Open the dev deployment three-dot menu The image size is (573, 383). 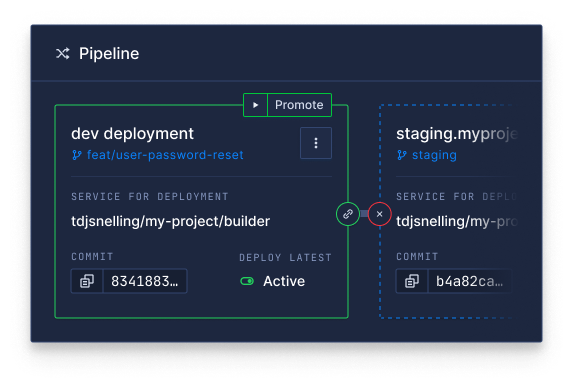click(316, 143)
